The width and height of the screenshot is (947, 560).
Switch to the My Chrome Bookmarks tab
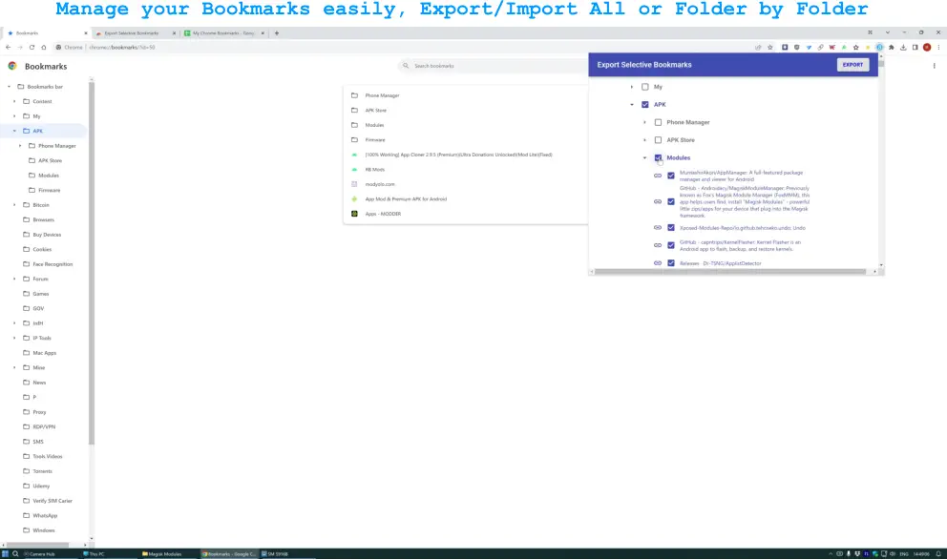221,31
